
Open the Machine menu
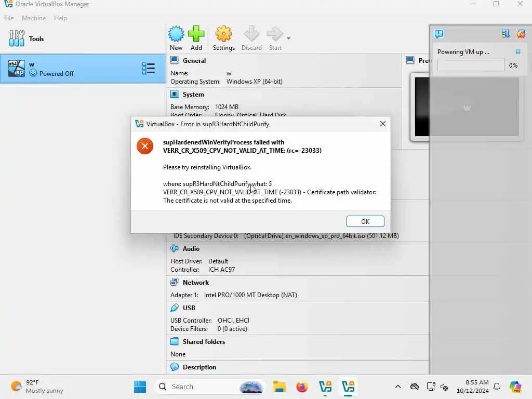[34, 18]
